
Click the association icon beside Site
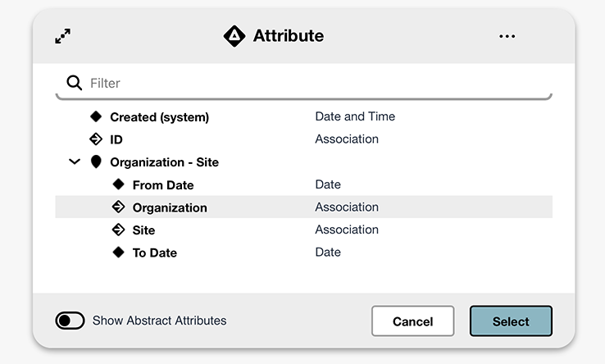[118, 230]
